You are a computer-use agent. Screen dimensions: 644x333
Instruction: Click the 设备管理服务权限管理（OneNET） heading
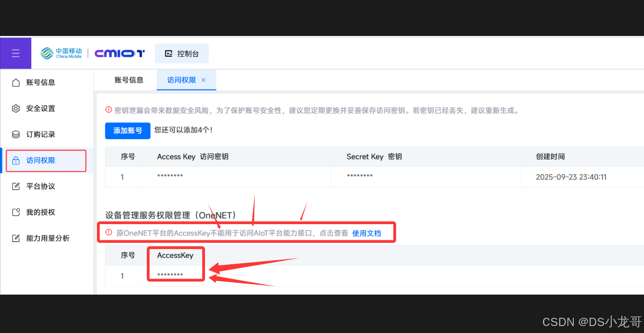pyautogui.click(x=171, y=215)
